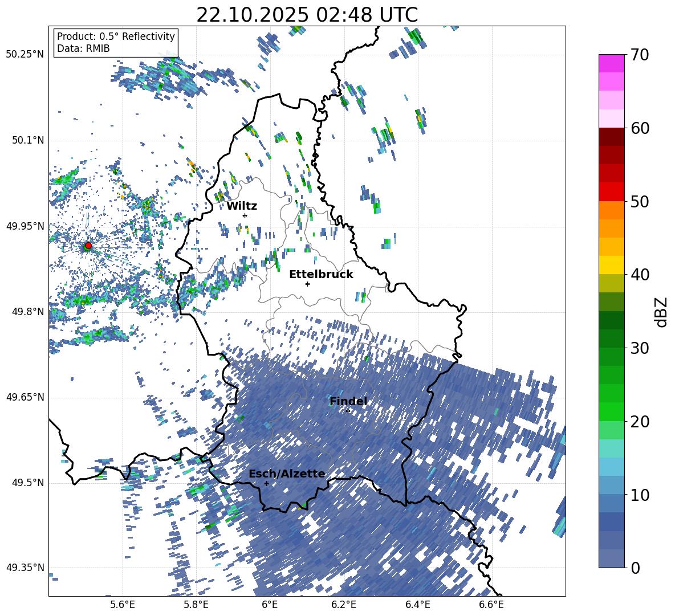Click the colorbar tick label 50
Screen dimensions: 675x616
pyautogui.click(x=640, y=202)
